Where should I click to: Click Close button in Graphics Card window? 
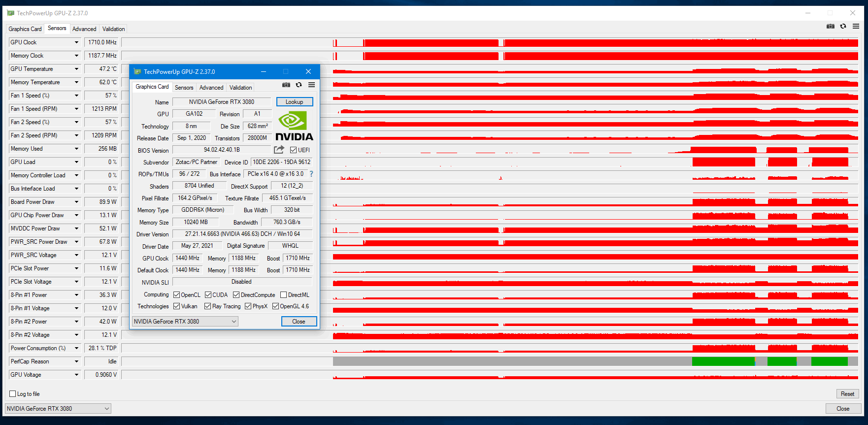(299, 322)
